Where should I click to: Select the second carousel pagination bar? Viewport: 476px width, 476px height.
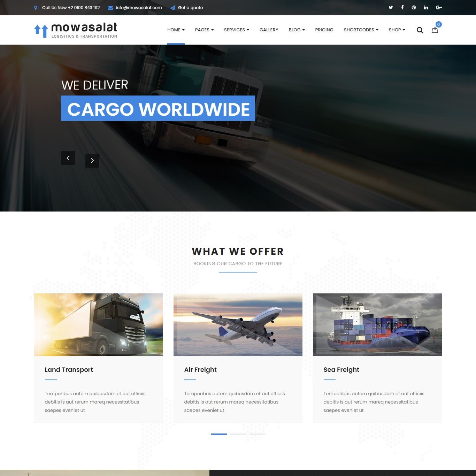tap(238, 434)
